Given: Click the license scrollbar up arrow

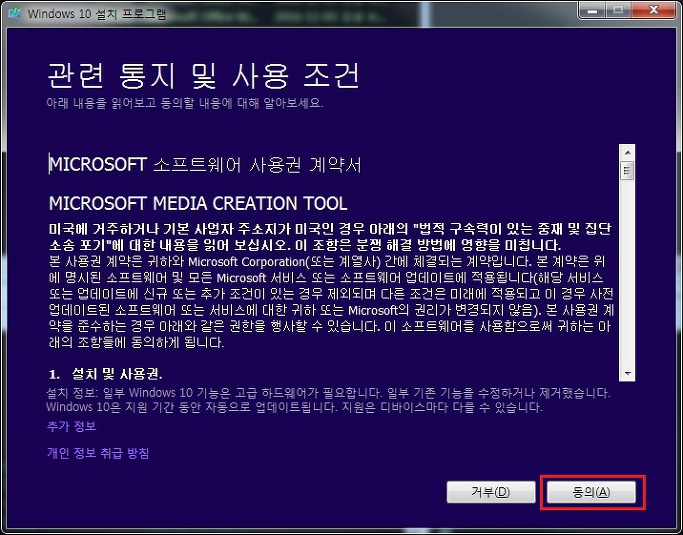Looking at the screenshot, I should (x=628, y=152).
